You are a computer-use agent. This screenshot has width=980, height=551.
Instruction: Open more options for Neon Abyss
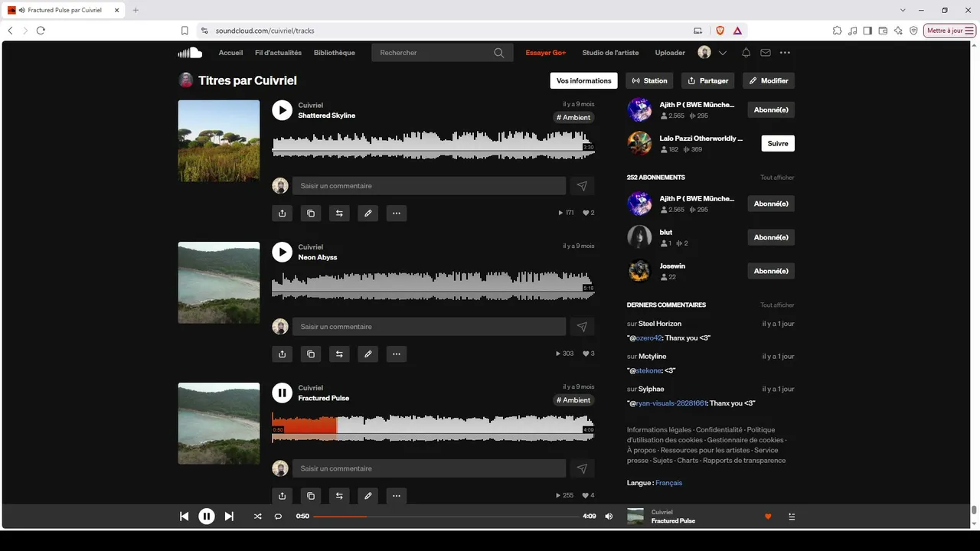396,354
